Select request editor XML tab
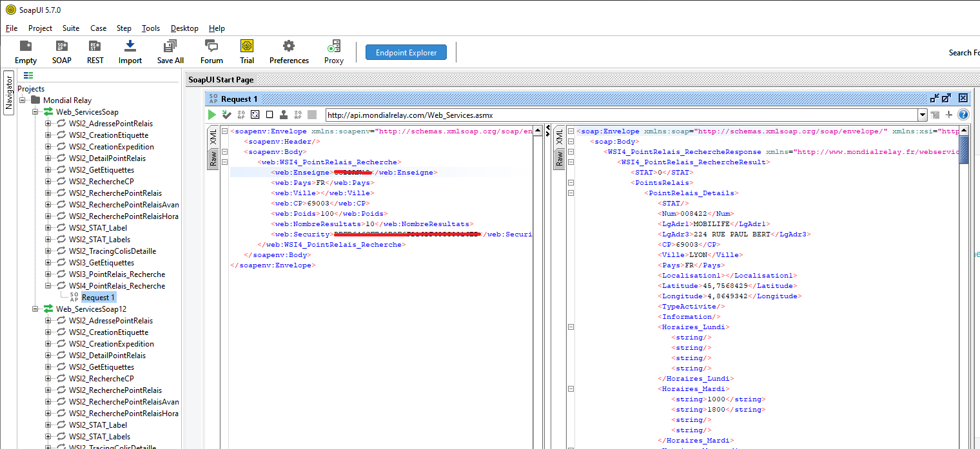 (213, 137)
